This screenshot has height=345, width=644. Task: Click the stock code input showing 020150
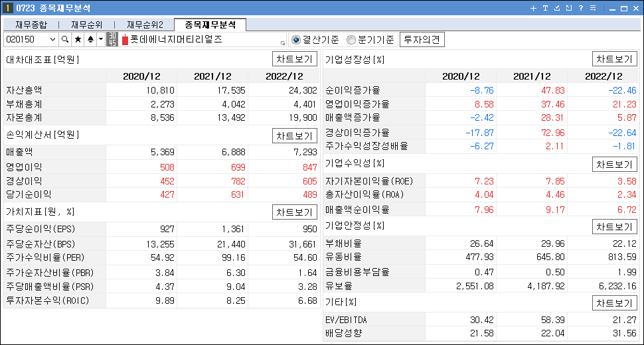[27, 39]
